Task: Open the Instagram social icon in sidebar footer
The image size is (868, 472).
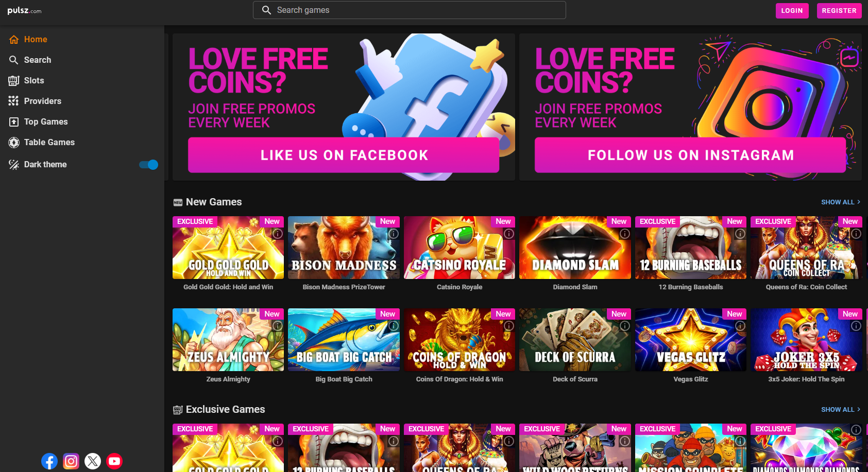Action: [x=71, y=461]
